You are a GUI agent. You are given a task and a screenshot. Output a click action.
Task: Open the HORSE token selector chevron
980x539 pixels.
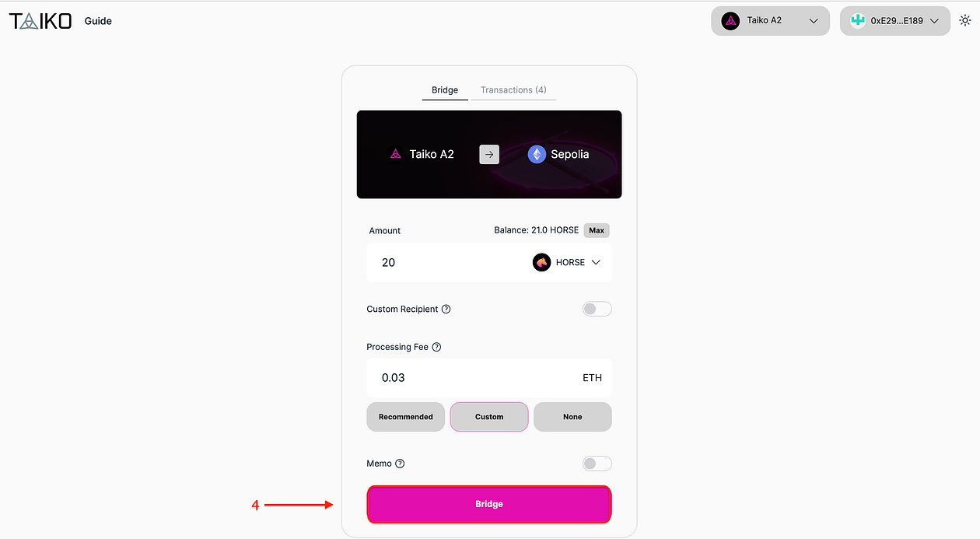[x=596, y=263]
